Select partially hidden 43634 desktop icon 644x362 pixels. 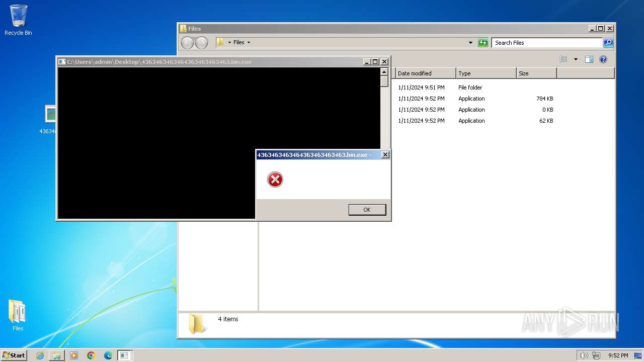[x=49, y=120]
